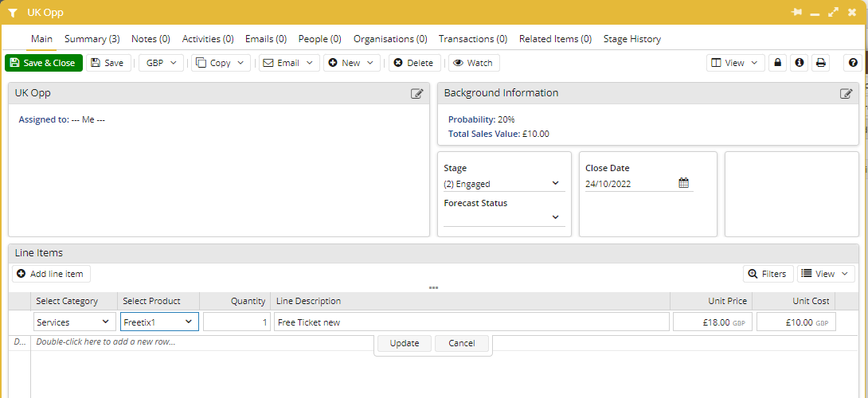This screenshot has width=868, height=398.
Task: Pin the UK Opp window
Action: coord(796,12)
